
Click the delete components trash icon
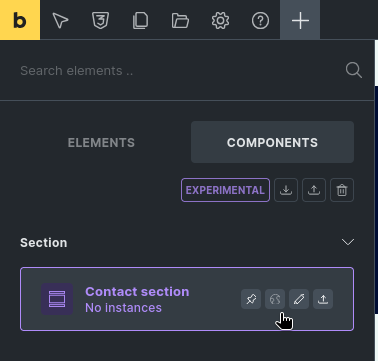[342, 190]
